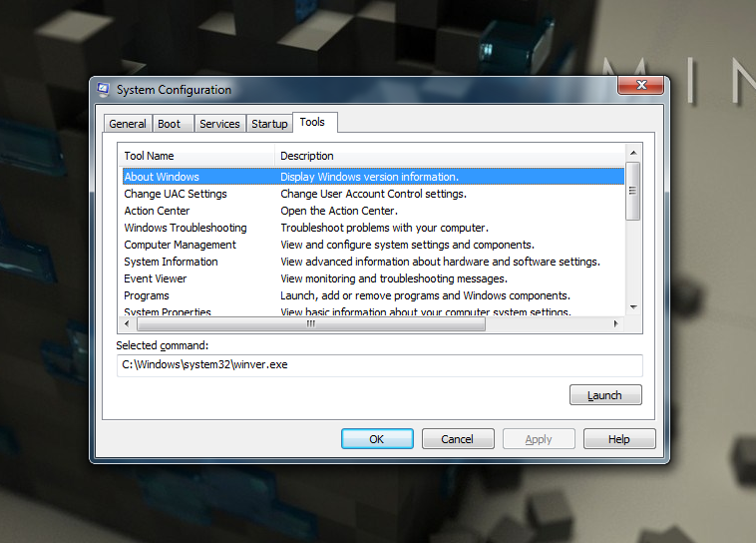Click the vertical scrollbar up arrow

point(633,153)
